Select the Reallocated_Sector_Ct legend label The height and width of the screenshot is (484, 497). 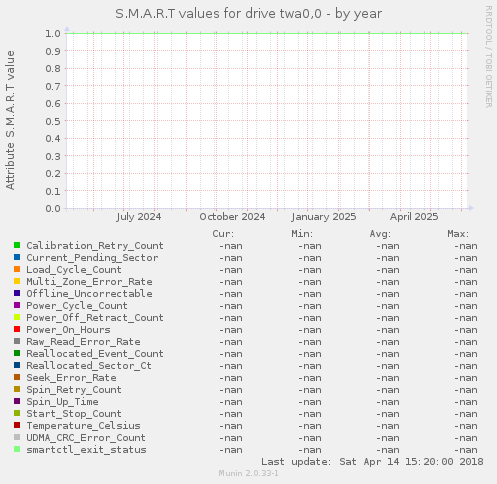pyautogui.click(x=89, y=366)
